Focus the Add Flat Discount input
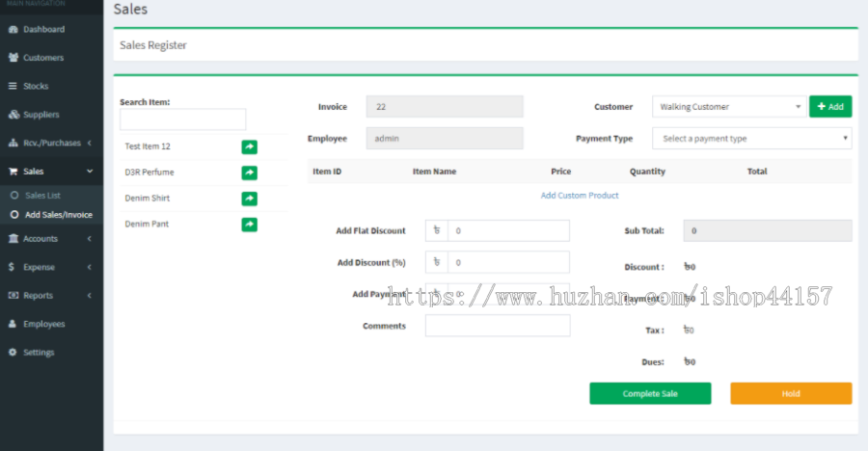Viewport: 868px width, 451px height. 508,230
